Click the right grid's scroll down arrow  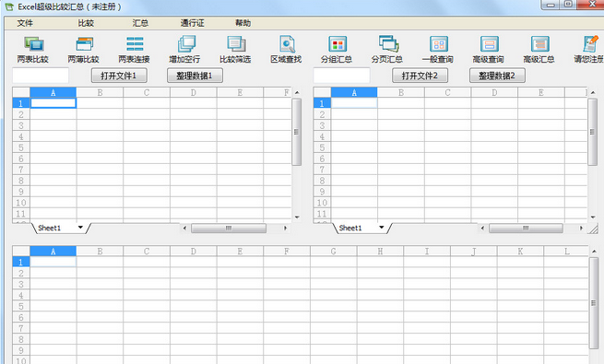point(593,217)
